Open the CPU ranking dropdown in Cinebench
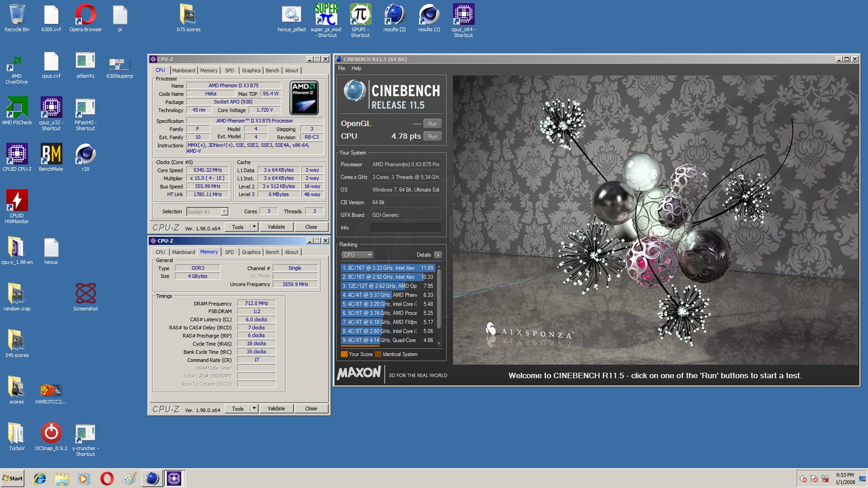The height and width of the screenshot is (488, 868). pos(357,255)
